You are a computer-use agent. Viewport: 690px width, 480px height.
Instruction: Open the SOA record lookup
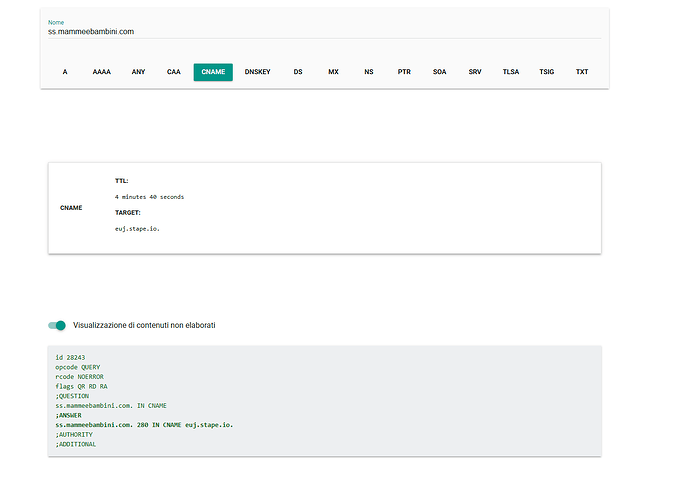[440, 72]
